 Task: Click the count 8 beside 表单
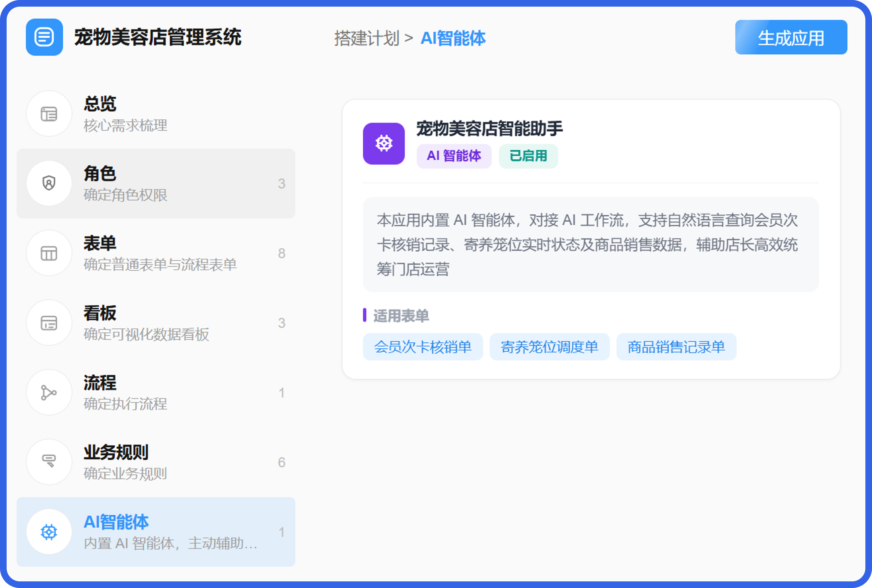click(x=282, y=254)
